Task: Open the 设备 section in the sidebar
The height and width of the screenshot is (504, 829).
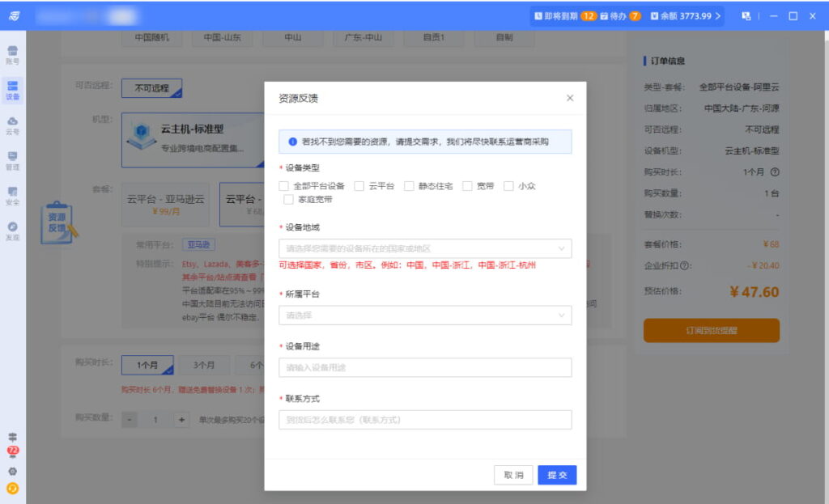Action: click(13, 91)
